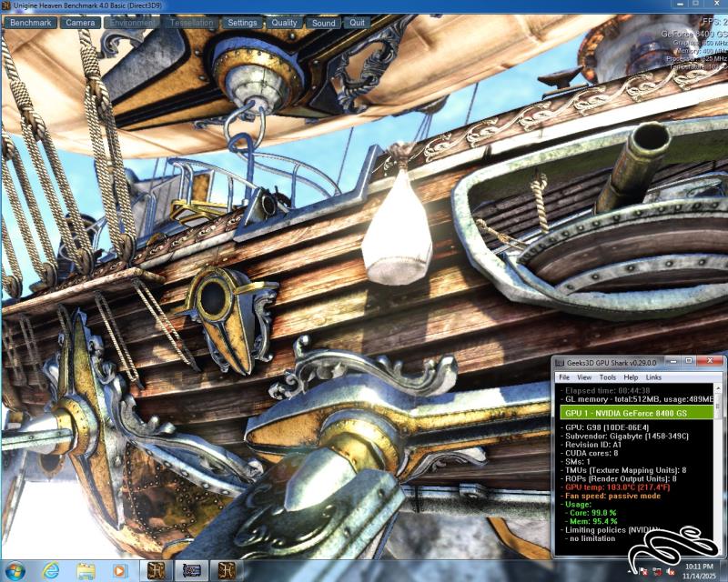Switch to GPU Shark taskbar icon

192,570
